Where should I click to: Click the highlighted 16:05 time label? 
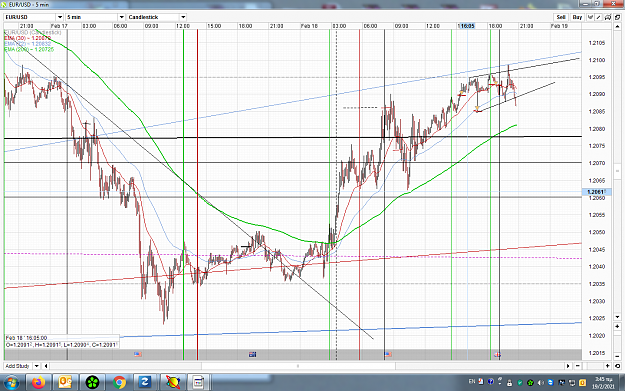pos(466,26)
